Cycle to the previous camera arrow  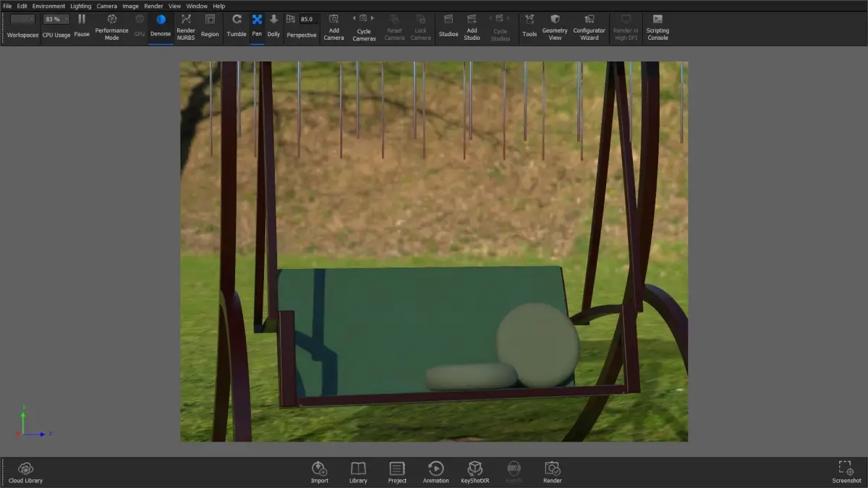coord(354,18)
